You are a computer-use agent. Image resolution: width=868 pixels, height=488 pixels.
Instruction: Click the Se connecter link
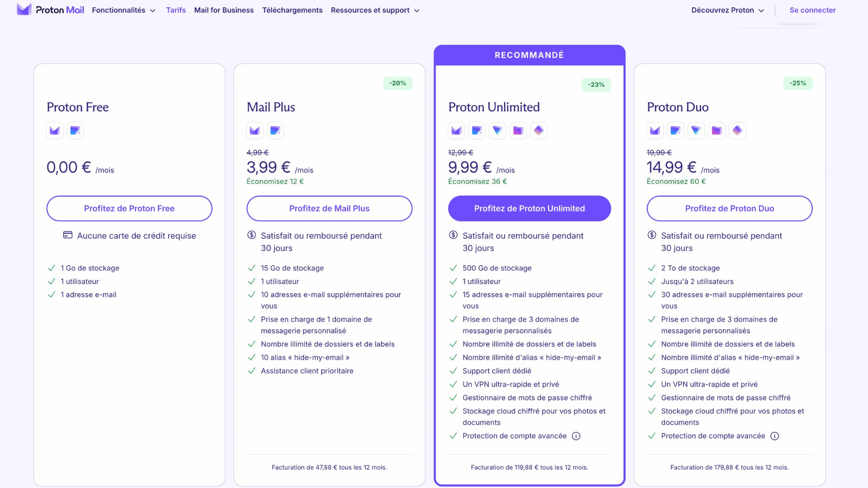[x=812, y=10]
